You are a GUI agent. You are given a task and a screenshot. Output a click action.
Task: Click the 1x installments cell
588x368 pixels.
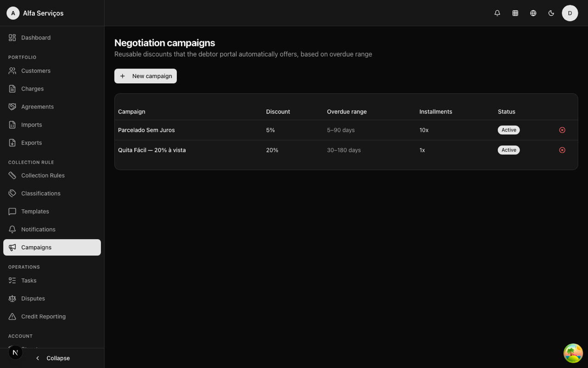(422, 150)
